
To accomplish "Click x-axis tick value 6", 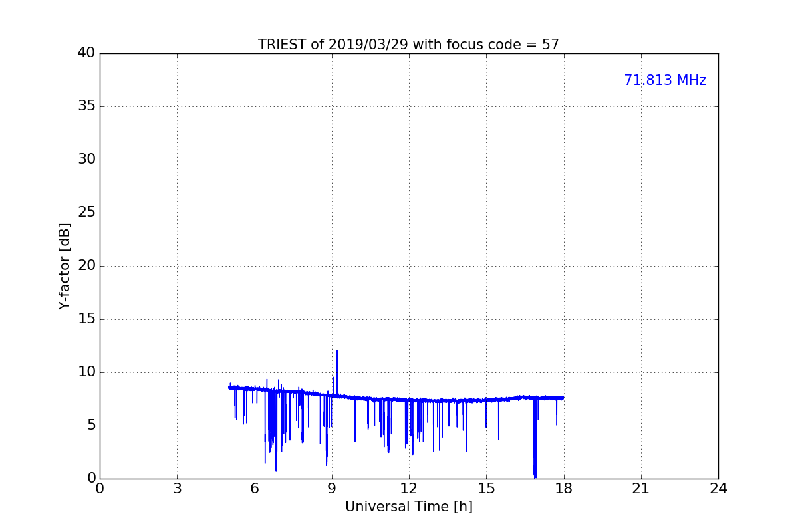I will (x=254, y=489).
